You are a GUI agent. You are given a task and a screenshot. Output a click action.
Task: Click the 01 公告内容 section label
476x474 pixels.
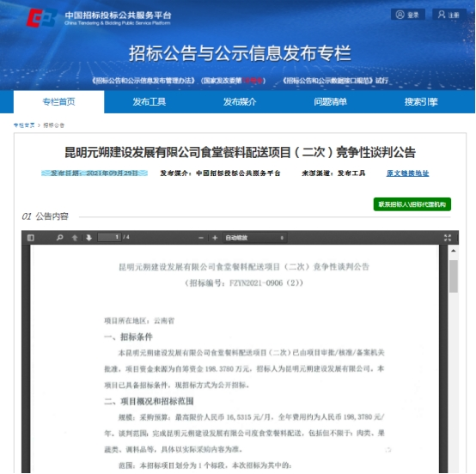coord(45,216)
